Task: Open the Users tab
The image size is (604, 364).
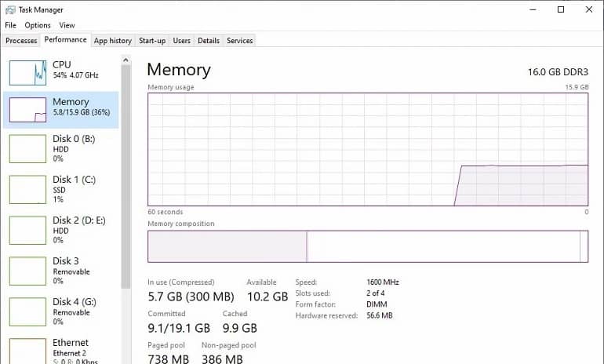Action: (181, 40)
